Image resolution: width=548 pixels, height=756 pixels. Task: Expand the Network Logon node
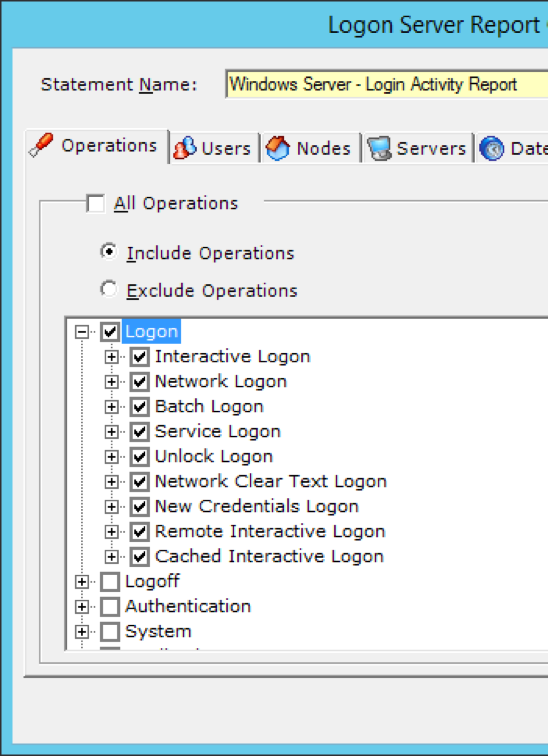111,382
